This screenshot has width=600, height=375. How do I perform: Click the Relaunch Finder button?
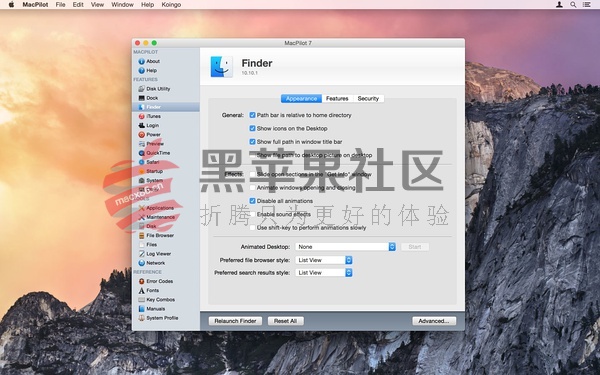coord(235,321)
